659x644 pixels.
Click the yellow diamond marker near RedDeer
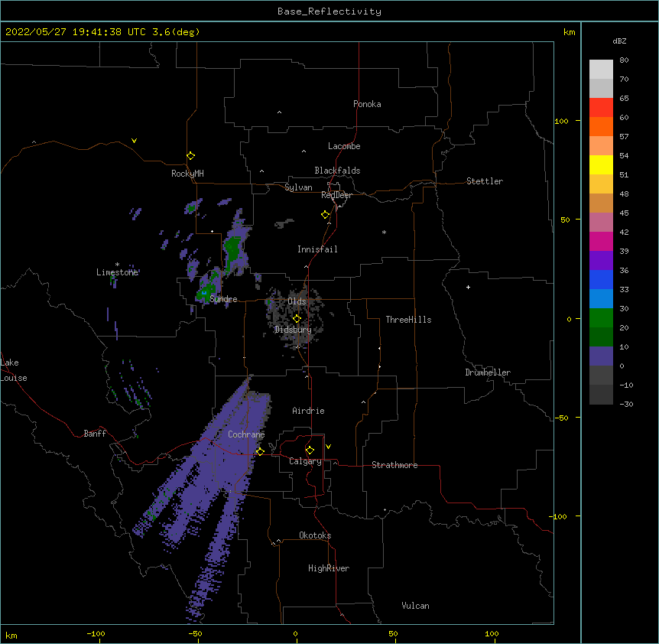pos(326,215)
